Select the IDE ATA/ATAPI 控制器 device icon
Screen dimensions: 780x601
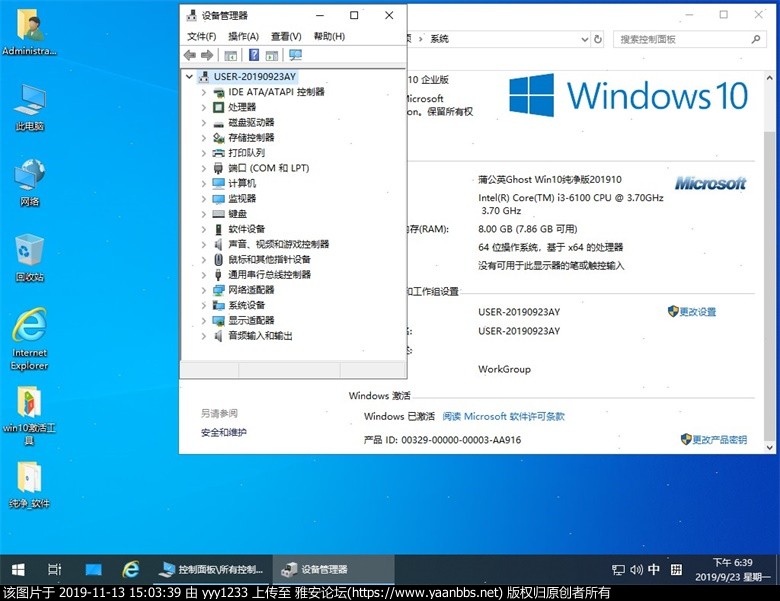tap(218, 93)
